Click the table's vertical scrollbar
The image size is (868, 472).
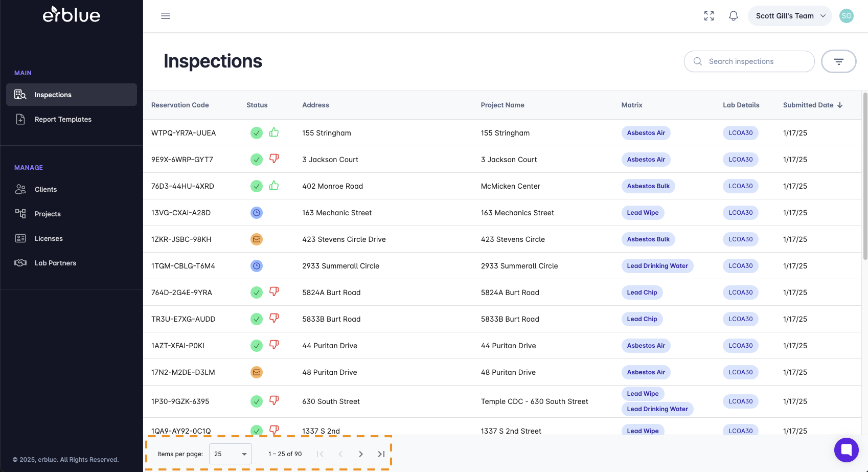pos(865,176)
